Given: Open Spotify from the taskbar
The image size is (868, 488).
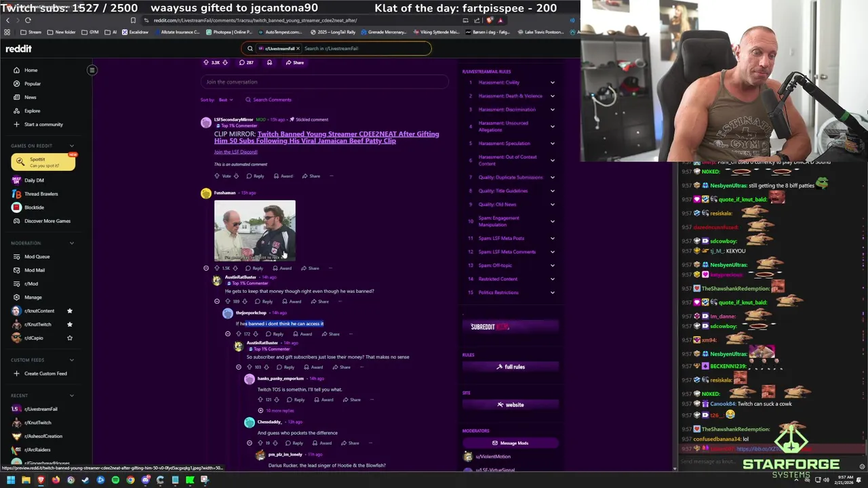Looking at the screenshot, I should tap(115, 481).
